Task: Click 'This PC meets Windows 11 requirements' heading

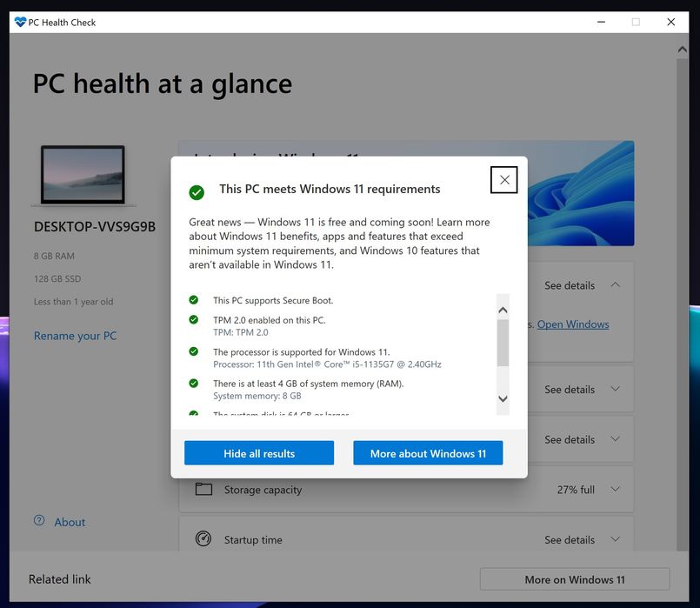Action: tap(330, 189)
